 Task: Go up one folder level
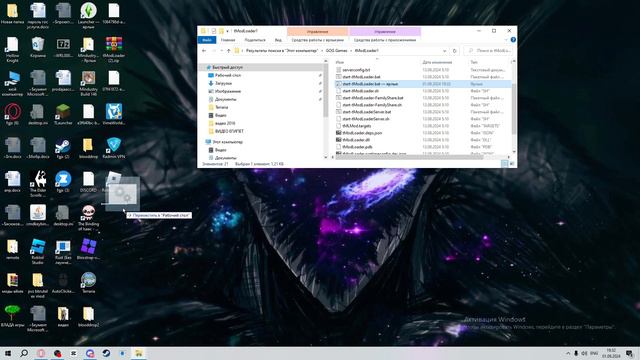point(229,51)
